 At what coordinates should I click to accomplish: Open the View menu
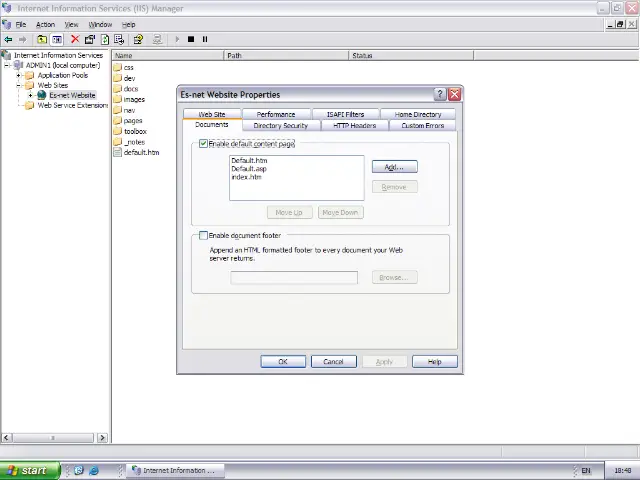pyautogui.click(x=71, y=24)
